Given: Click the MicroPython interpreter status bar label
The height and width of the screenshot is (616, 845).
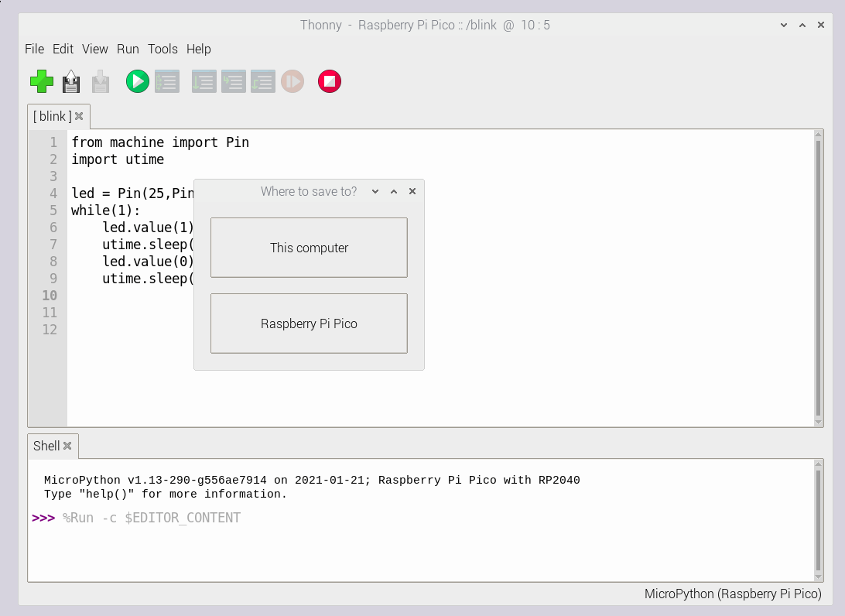Looking at the screenshot, I should click(734, 594).
